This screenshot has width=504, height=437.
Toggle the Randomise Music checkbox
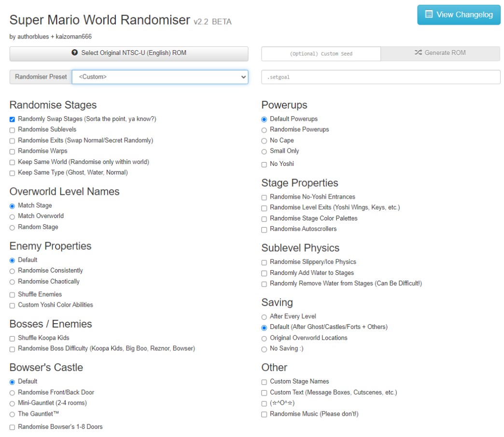264,414
